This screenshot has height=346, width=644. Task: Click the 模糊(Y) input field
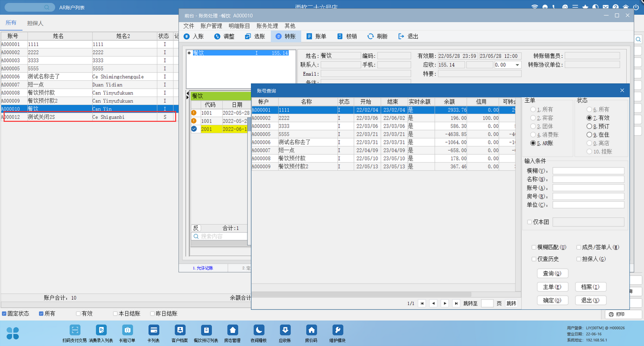[588, 171]
